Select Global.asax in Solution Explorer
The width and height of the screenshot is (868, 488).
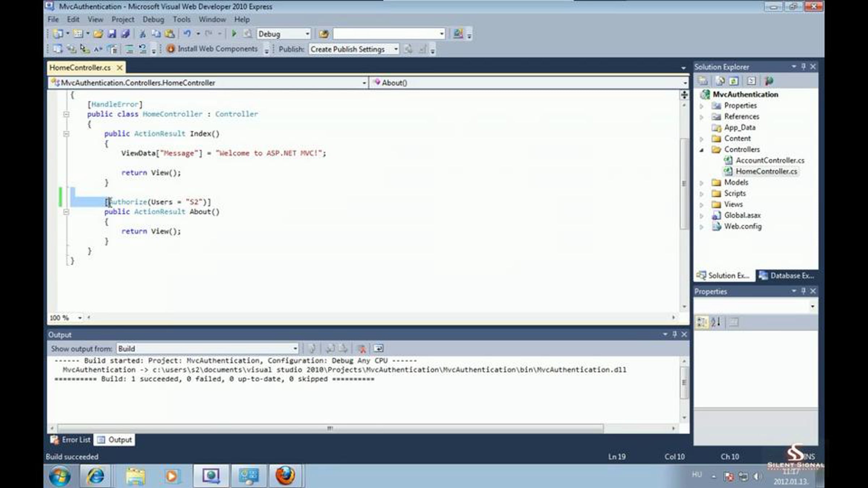pyautogui.click(x=742, y=215)
